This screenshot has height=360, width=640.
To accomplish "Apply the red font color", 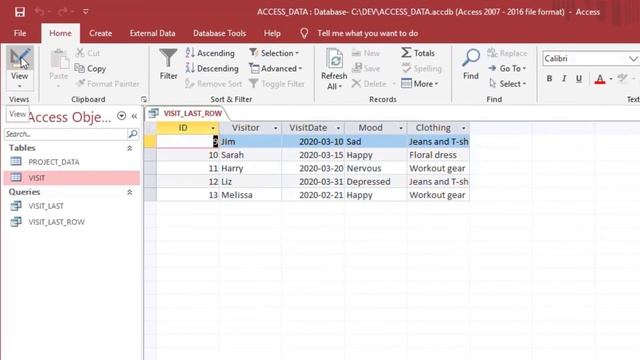I will click(600, 78).
